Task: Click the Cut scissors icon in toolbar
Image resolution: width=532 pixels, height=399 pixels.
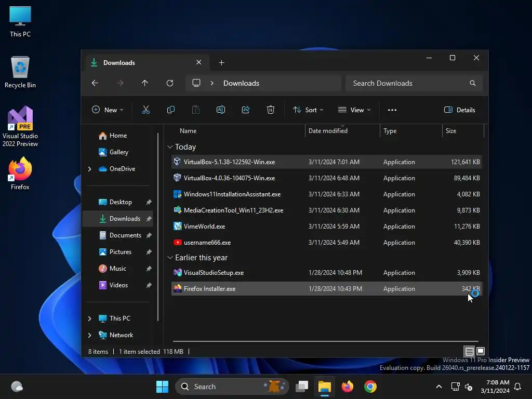Action: pos(145,110)
